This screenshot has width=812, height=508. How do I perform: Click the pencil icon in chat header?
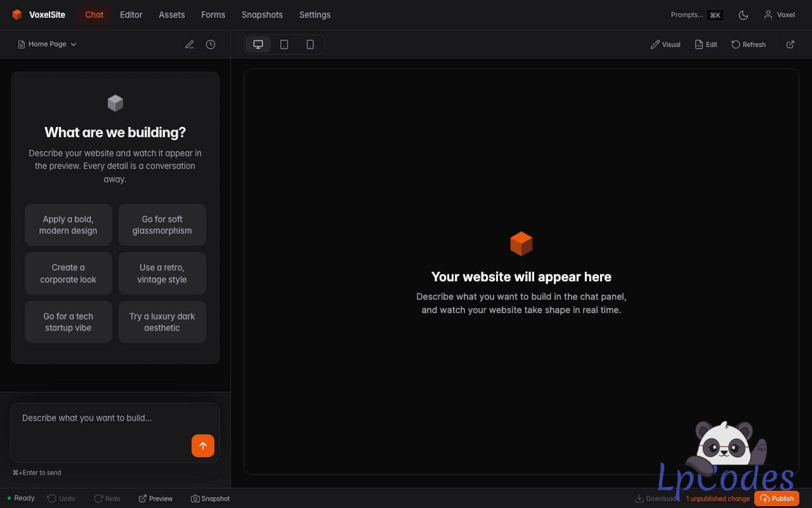[x=190, y=44]
